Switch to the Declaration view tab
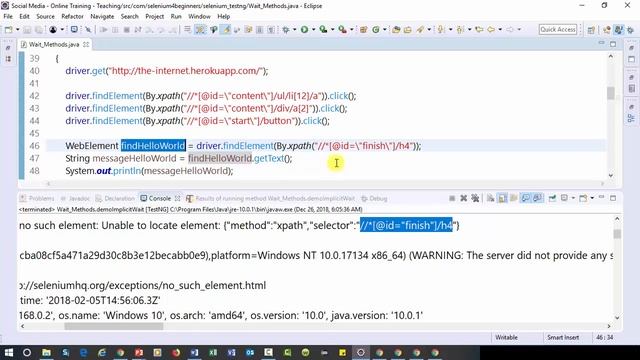The height and width of the screenshot is (360, 640). 115,198
